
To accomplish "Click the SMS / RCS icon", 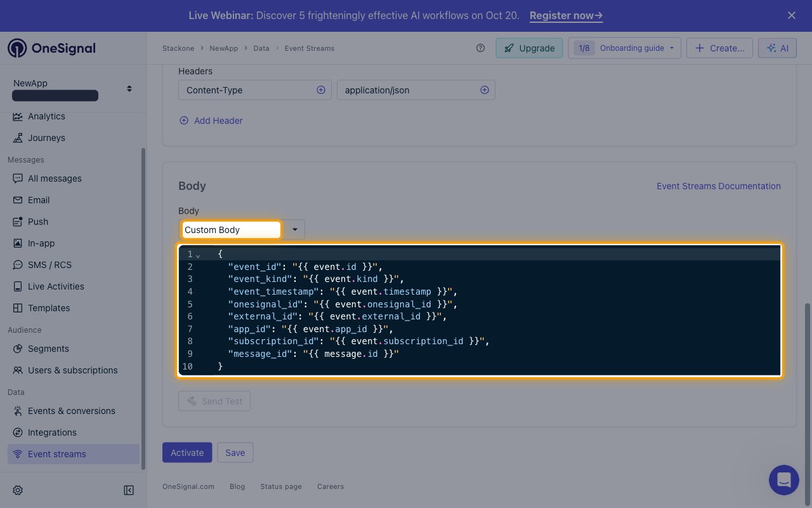I will [x=18, y=265].
